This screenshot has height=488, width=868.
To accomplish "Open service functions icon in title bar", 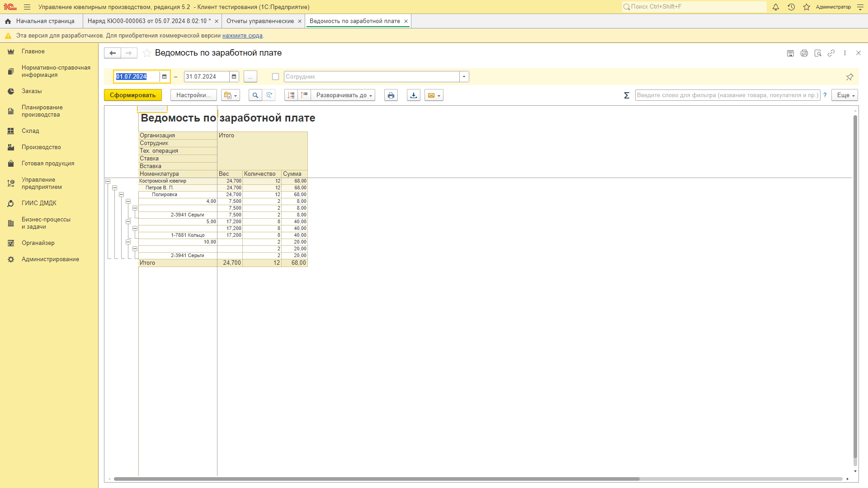I will (x=860, y=7).
